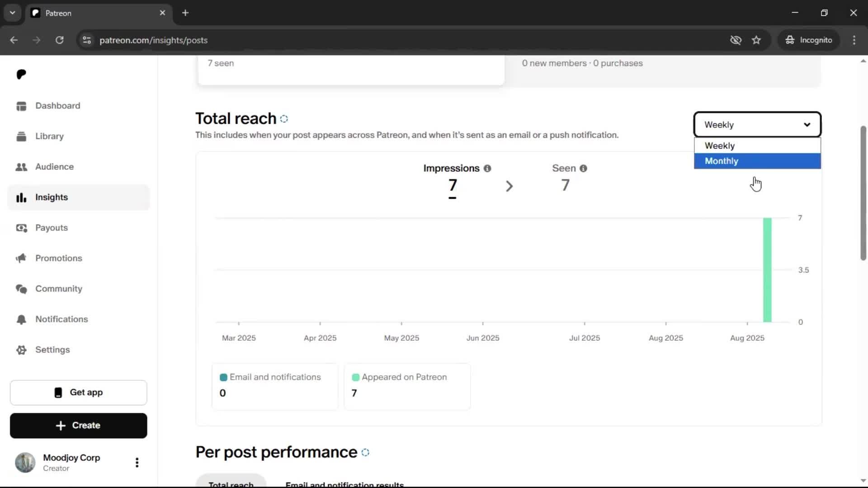The width and height of the screenshot is (868, 488).
Task: Click scrollbar up arrow
Action: click(863, 61)
